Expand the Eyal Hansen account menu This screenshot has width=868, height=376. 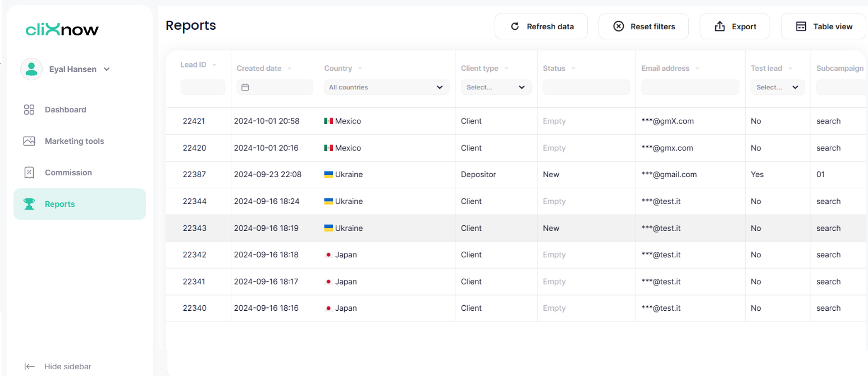[x=107, y=69]
